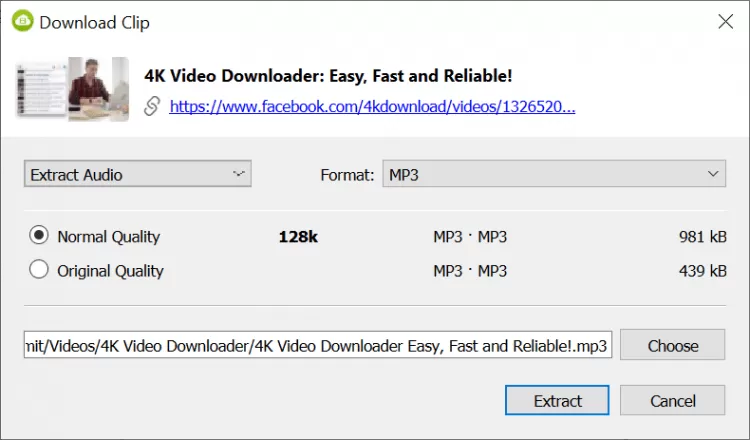
Task: Click the 4K Video Downloader title bar icon
Action: click(21, 21)
